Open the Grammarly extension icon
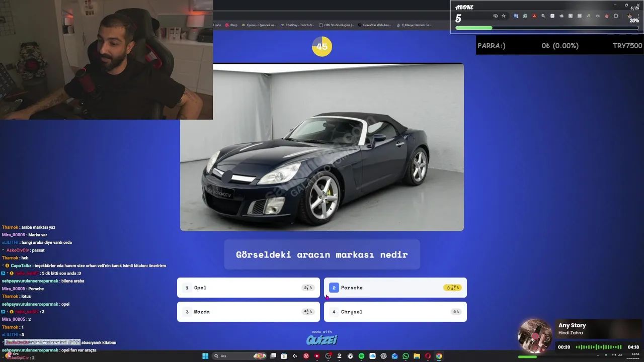Viewport: 644px width, 362px height. click(525, 16)
